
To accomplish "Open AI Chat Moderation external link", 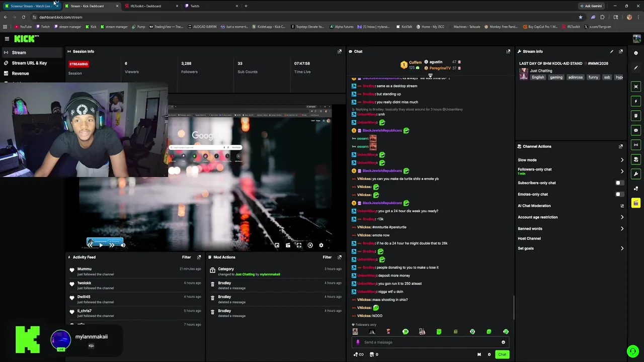I will coord(622,206).
